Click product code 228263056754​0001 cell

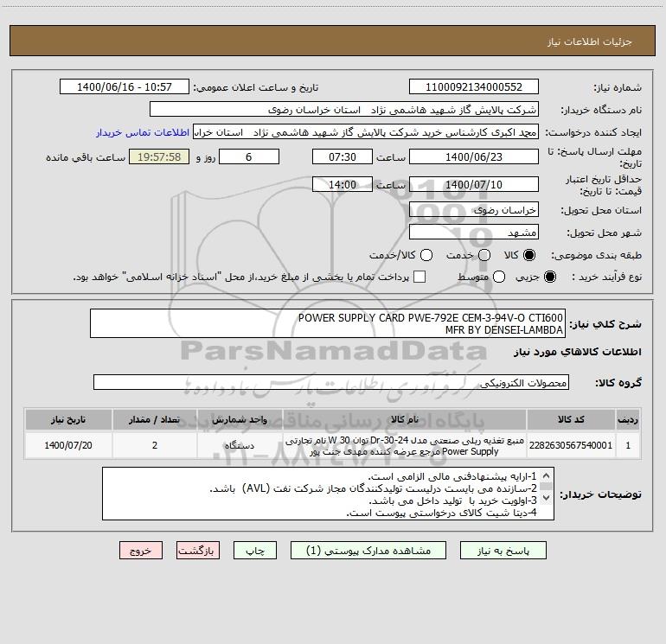click(571, 445)
